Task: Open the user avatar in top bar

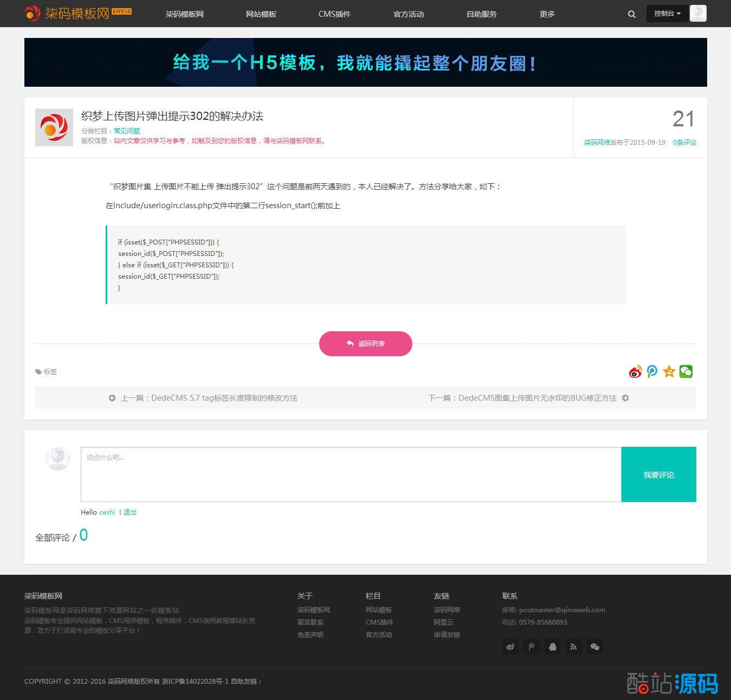Action: click(x=698, y=14)
